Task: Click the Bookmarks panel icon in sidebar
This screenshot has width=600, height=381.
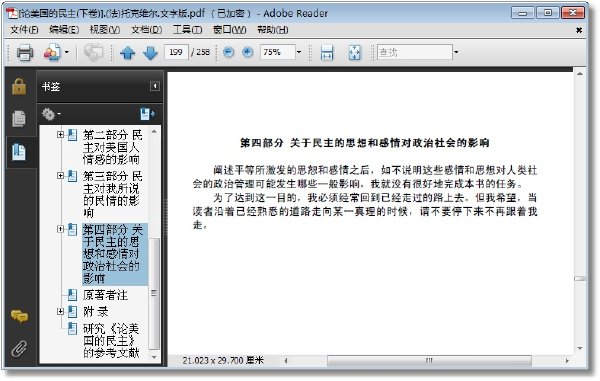Action: coord(19,152)
